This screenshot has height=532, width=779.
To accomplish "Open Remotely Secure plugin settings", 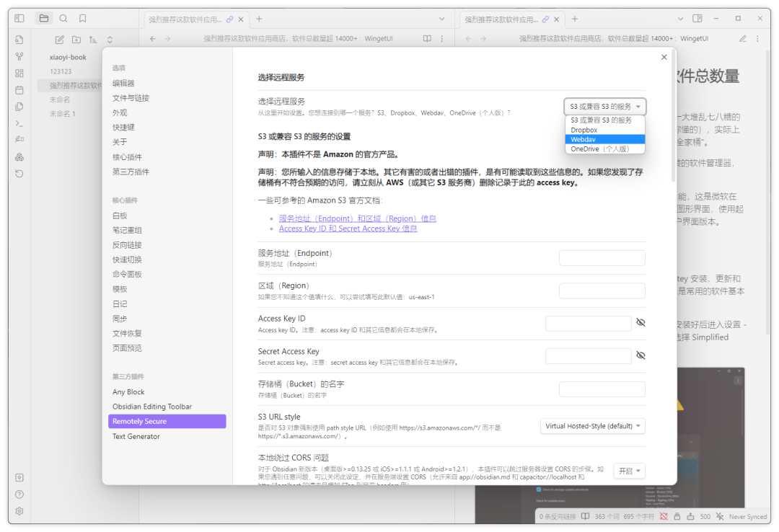I will [167, 421].
